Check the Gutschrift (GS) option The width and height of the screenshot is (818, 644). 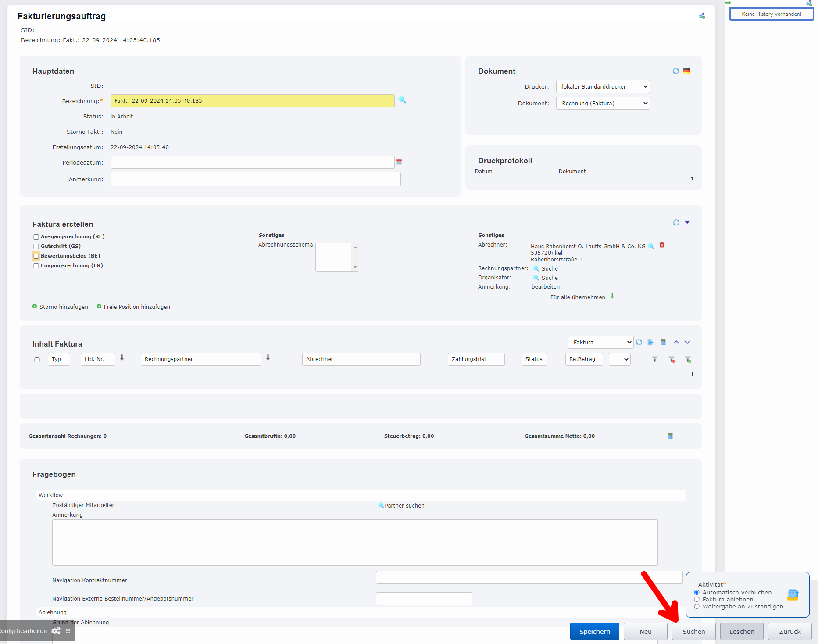[36, 247]
